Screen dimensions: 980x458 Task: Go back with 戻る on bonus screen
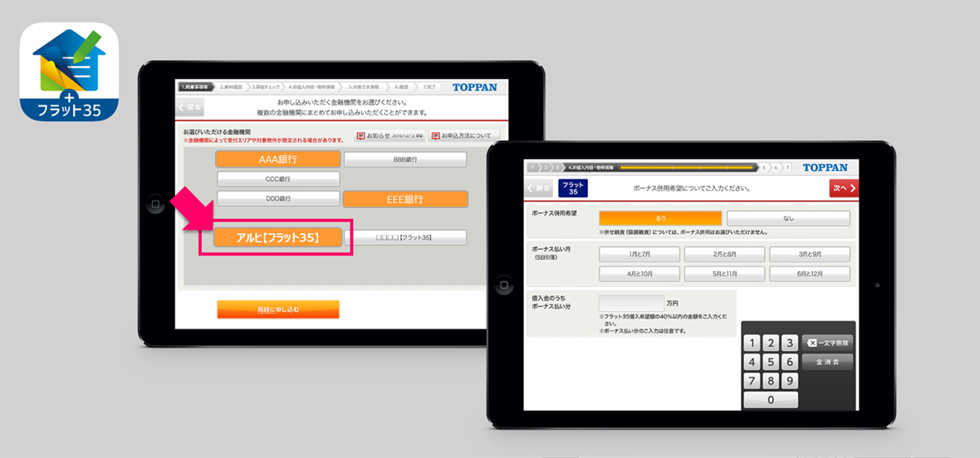(539, 188)
